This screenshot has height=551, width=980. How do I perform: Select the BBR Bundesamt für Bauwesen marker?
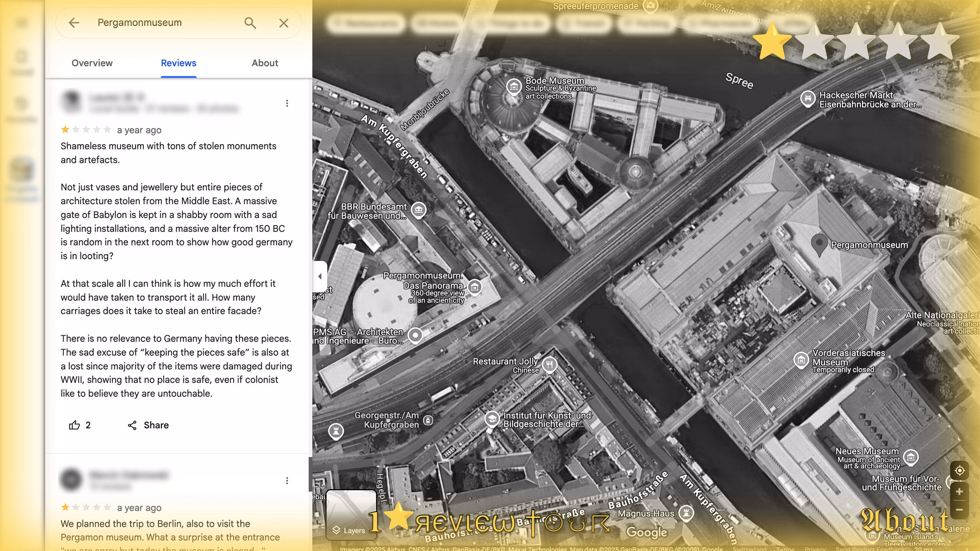[418, 210]
